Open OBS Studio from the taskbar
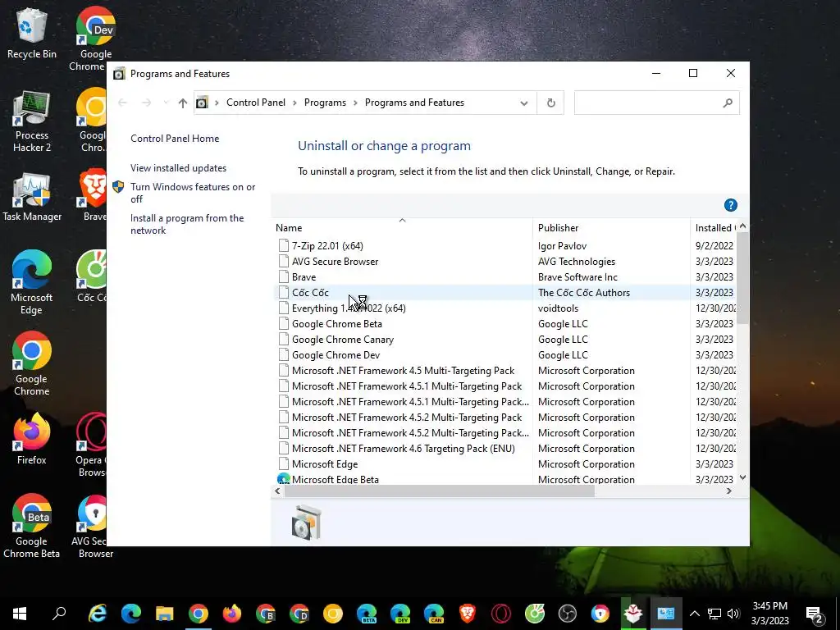The width and height of the screenshot is (840, 630). [568, 614]
